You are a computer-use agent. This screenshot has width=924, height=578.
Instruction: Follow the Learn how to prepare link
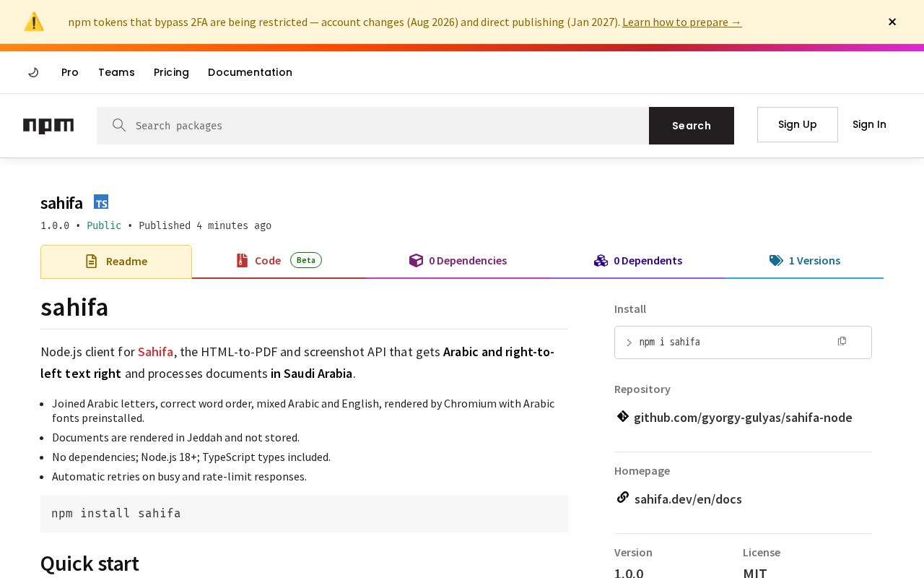coord(682,22)
